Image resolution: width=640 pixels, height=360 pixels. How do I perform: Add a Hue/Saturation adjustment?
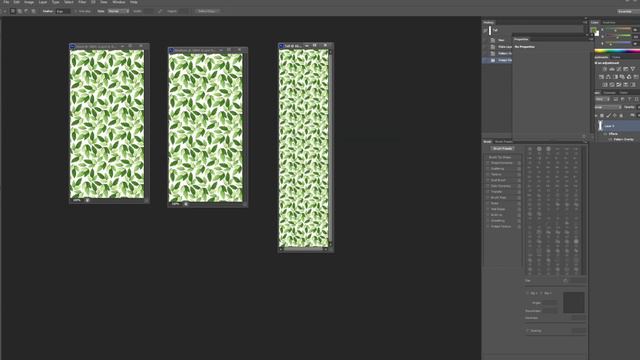(601, 77)
